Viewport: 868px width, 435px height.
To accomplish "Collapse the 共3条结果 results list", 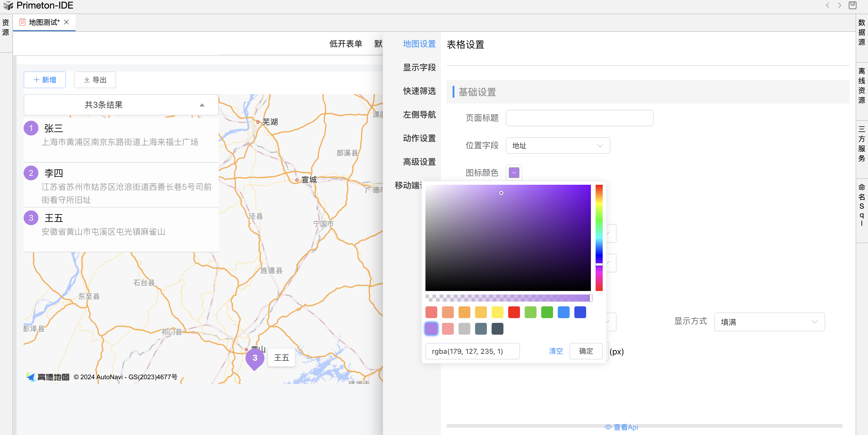I will click(202, 105).
